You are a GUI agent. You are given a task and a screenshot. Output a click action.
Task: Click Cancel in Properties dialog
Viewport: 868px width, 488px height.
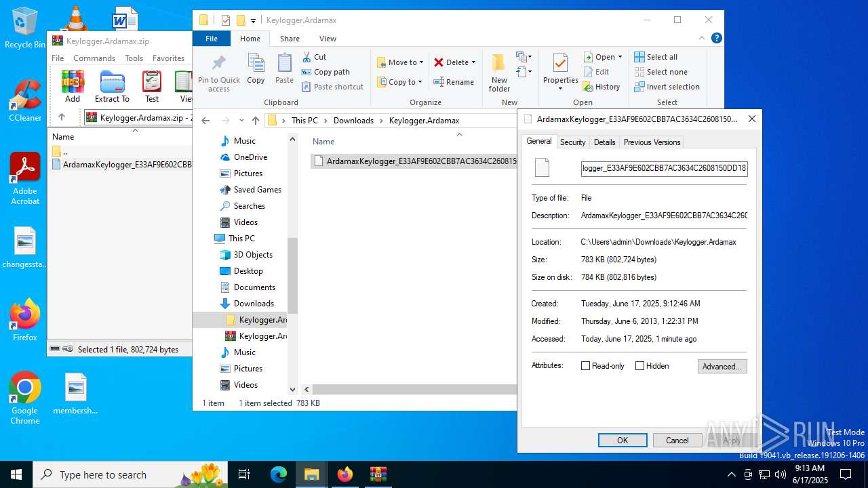[677, 441]
